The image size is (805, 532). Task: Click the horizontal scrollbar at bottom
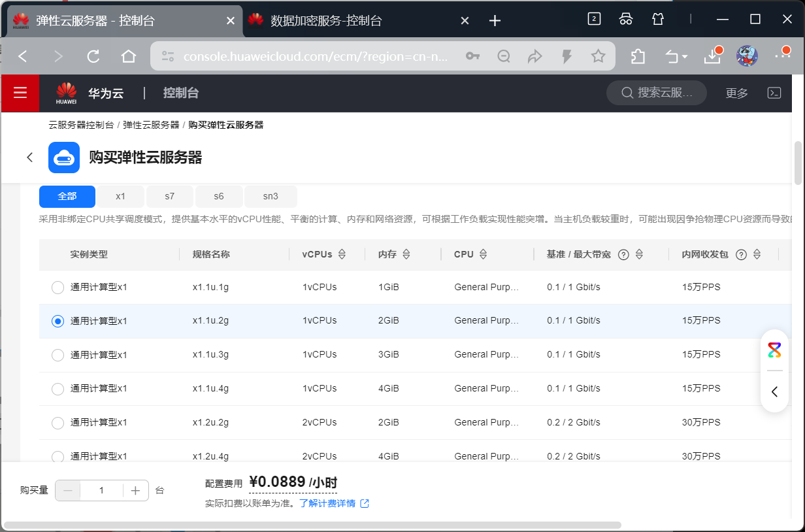point(312,525)
